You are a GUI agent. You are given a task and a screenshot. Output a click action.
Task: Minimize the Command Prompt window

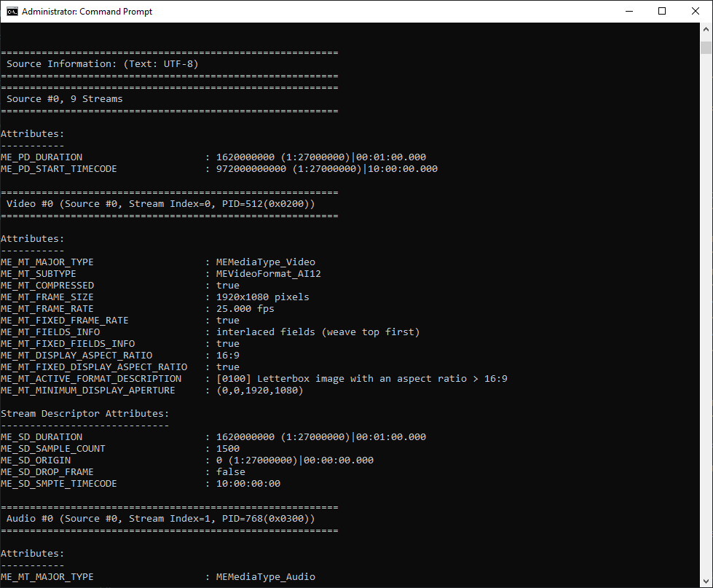click(x=629, y=12)
